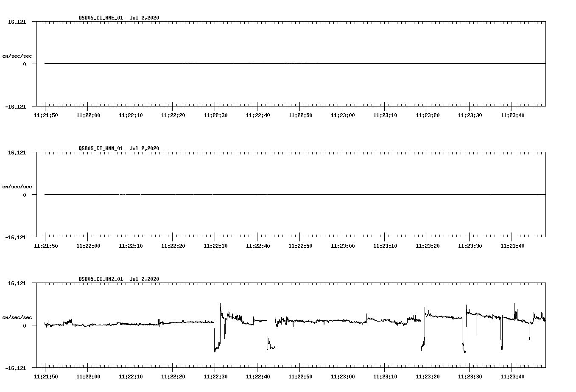Click the 11:23:40 time label under HNE plot
This screenshot has width=576, height=392.
(512, 115)
